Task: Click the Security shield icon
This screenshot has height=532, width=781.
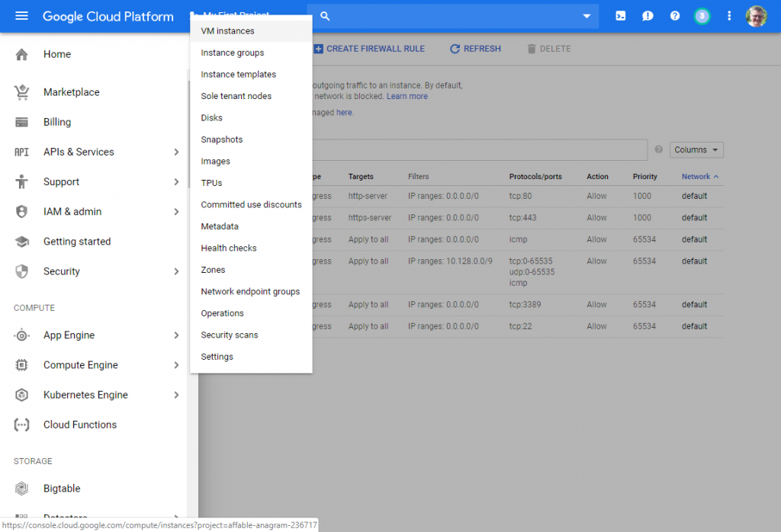Action: [21, 271]
